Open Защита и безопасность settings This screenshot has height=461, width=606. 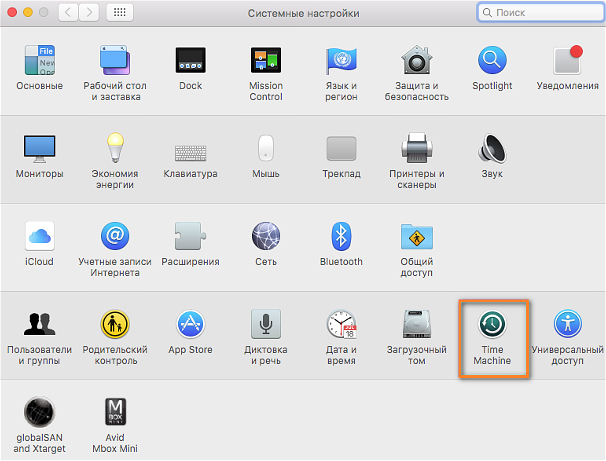416,61
